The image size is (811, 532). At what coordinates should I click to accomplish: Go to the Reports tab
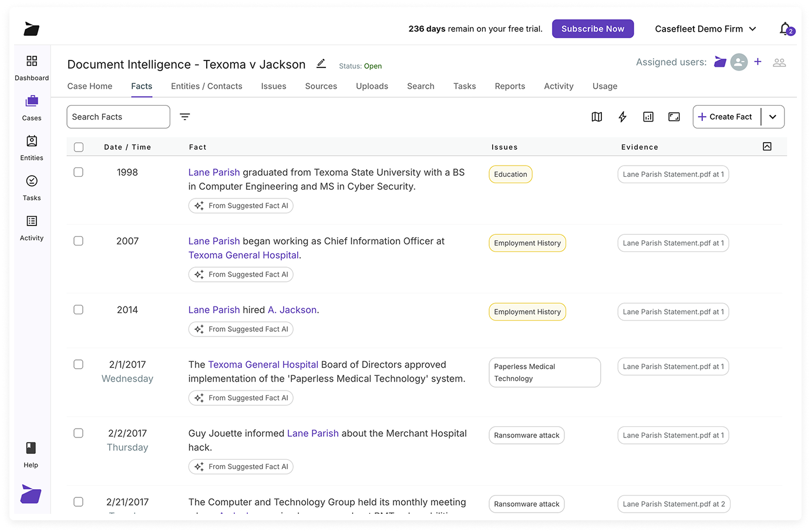coord(510,86)
